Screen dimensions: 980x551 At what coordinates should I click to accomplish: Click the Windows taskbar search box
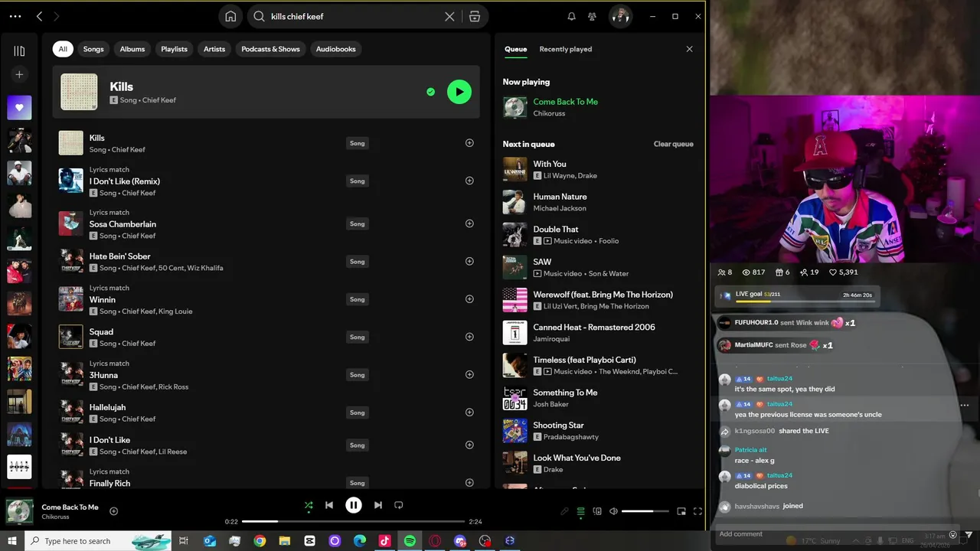click(x=100, y=541)
